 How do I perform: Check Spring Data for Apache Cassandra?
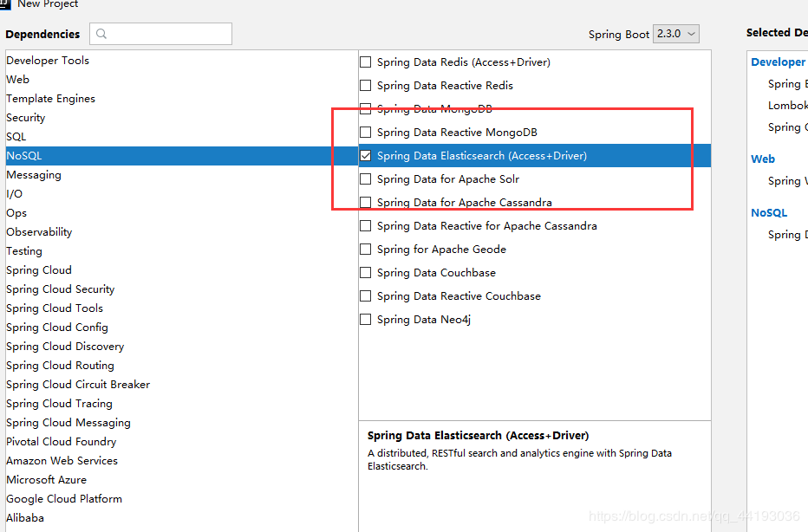pyautogui.click(x=365, y=203)
